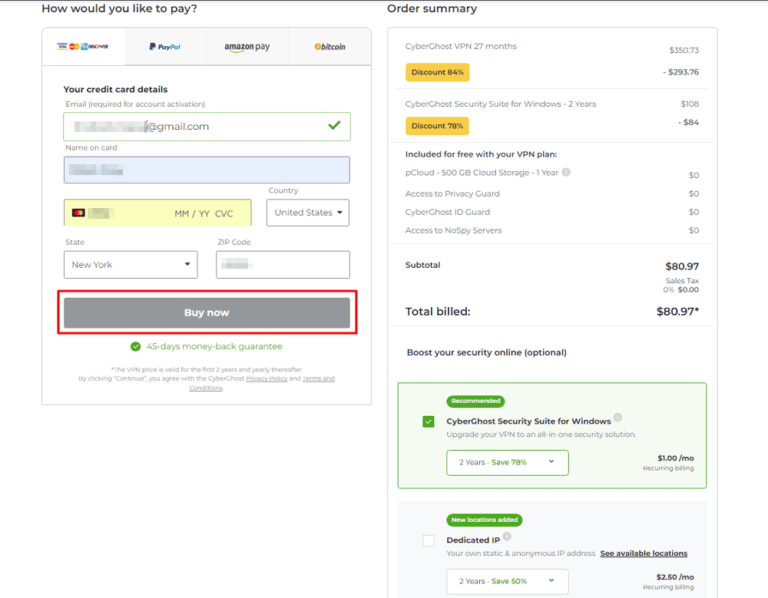Click the New locations added badge

click(x=484, y=520)
